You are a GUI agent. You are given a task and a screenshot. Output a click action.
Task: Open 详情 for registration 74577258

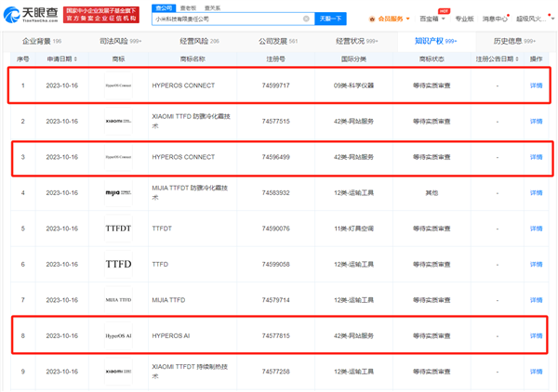pyautogui.click(x=536, y=372)
